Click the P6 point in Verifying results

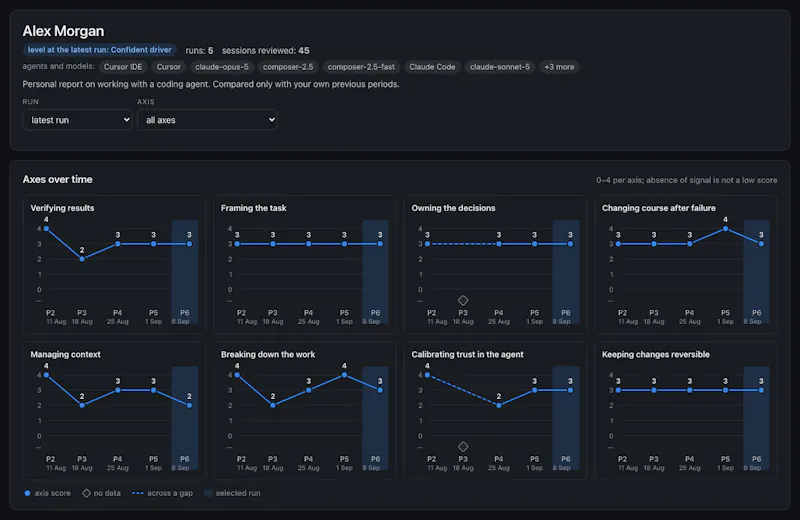(x=189, y=244)
